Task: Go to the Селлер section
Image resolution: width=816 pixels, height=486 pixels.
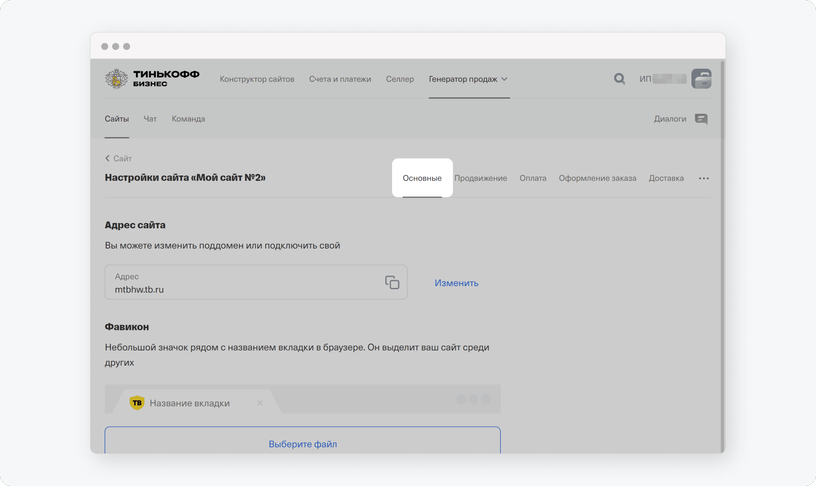Action: tap(400, 79)
